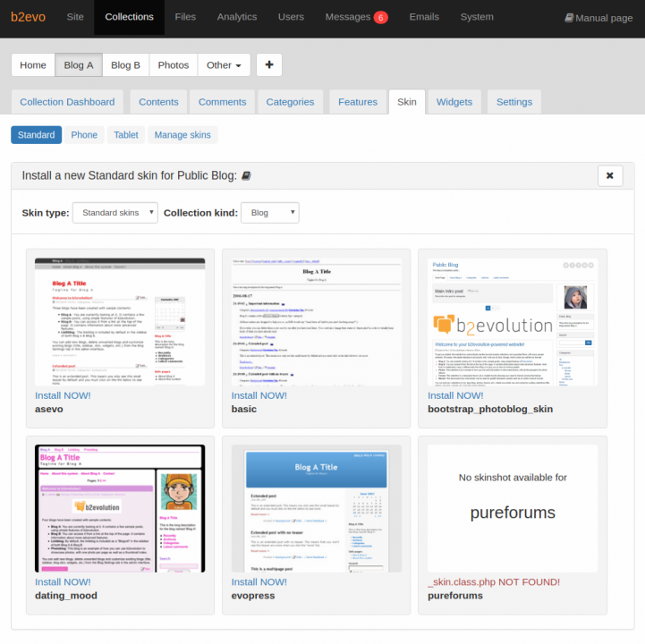This screenshot has height=644, width=645.
Task: Click the dating_mood skin name
Action: click(66, 596)
